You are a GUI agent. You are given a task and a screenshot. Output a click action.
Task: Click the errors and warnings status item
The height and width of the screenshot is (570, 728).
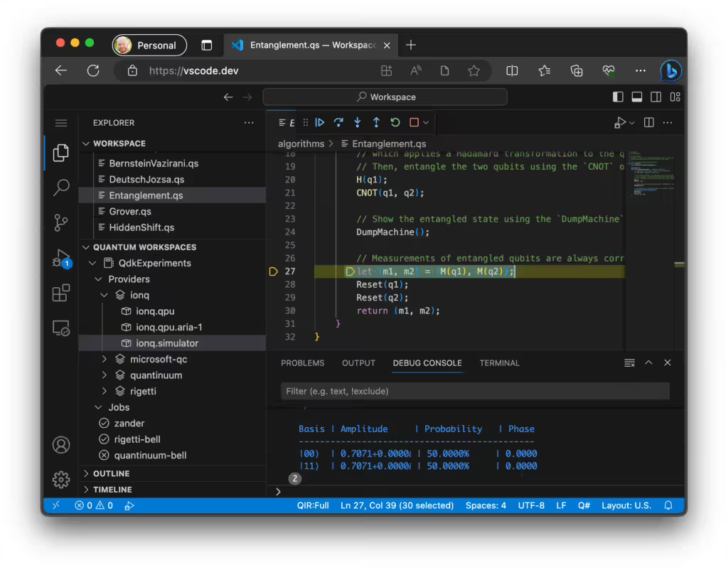click(x=94, y=505)
